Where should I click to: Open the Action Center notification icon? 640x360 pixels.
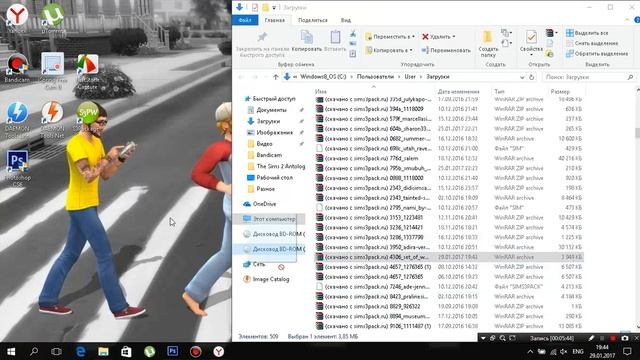[627, 351]
